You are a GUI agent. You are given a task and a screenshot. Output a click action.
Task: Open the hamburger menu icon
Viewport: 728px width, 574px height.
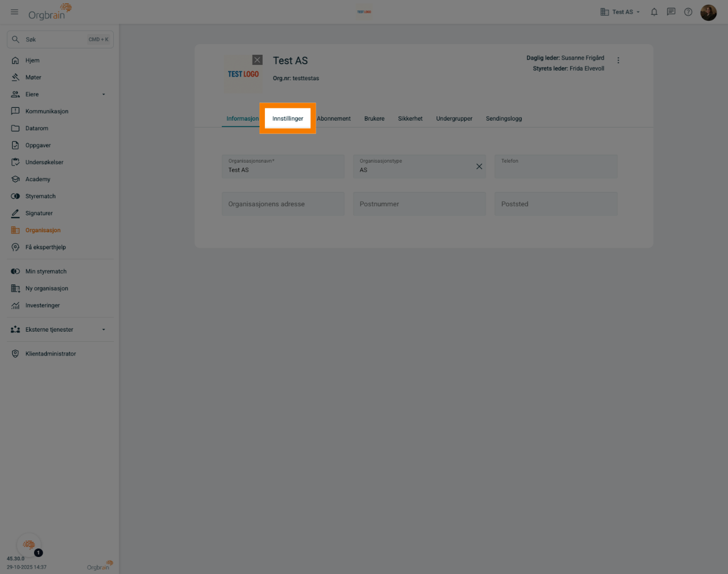coord(14,12)
